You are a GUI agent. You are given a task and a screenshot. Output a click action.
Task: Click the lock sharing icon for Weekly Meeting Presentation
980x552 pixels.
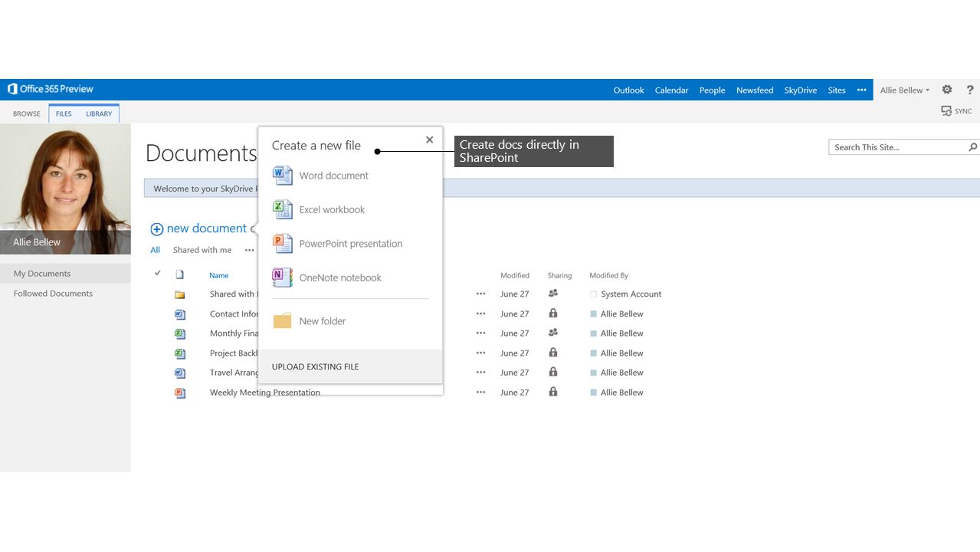pyautogui.click(x=553, y=392)
